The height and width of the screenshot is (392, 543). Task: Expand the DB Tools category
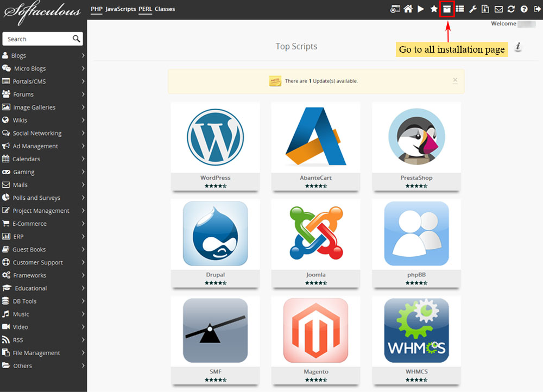coord(42,301)
